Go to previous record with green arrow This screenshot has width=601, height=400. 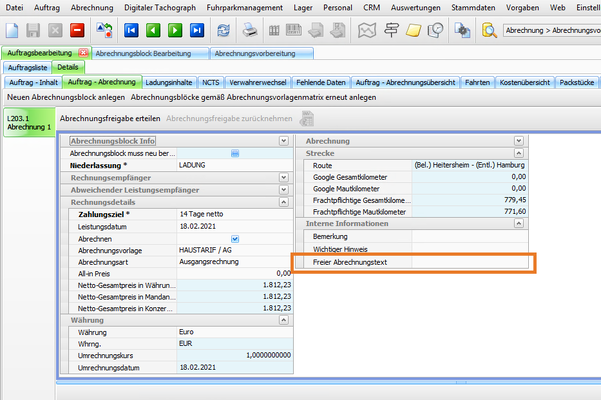pos(152,31)
